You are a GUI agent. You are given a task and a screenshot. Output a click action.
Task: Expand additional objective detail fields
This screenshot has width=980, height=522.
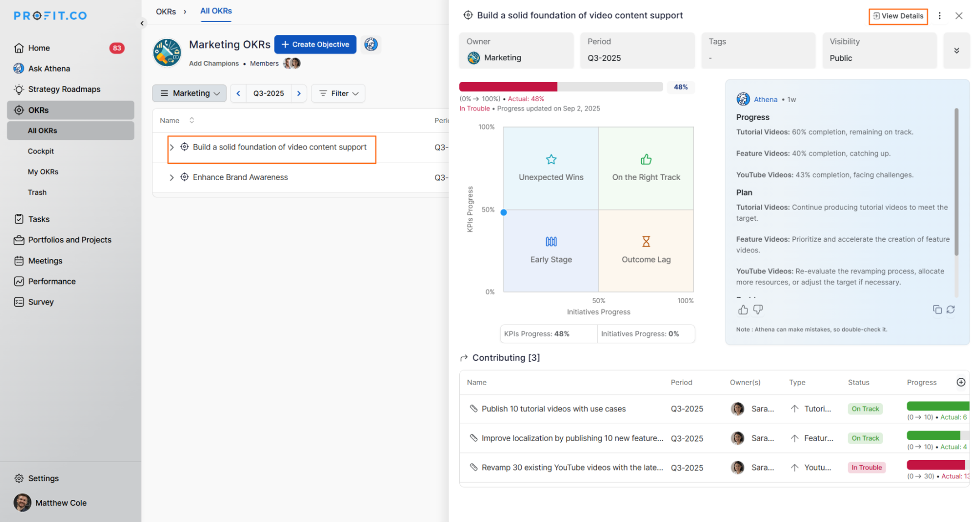tap(956, 51)
